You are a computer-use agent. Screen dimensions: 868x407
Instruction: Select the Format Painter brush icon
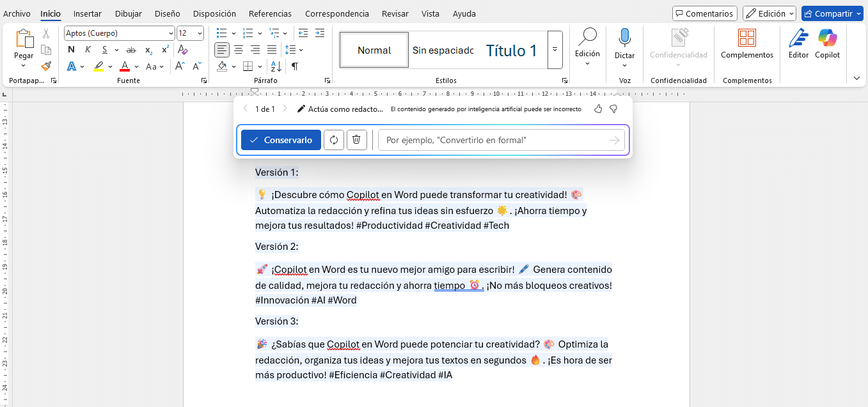(x=46, y=66)
